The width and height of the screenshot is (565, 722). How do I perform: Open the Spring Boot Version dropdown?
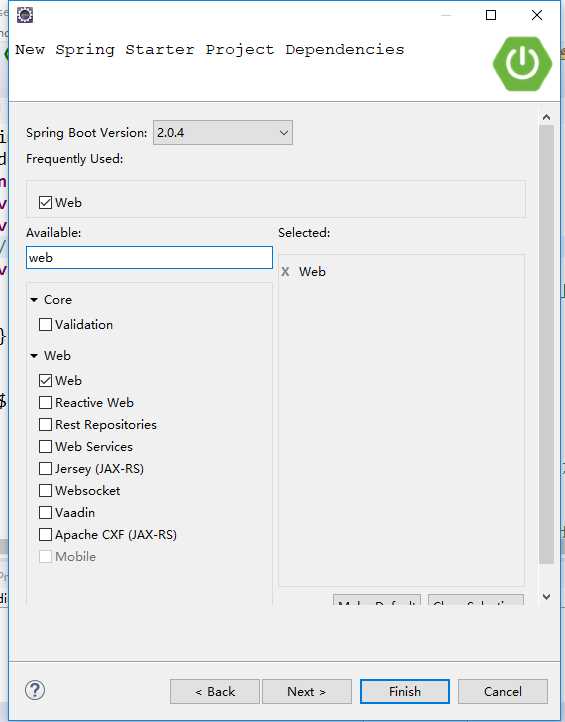223,133
